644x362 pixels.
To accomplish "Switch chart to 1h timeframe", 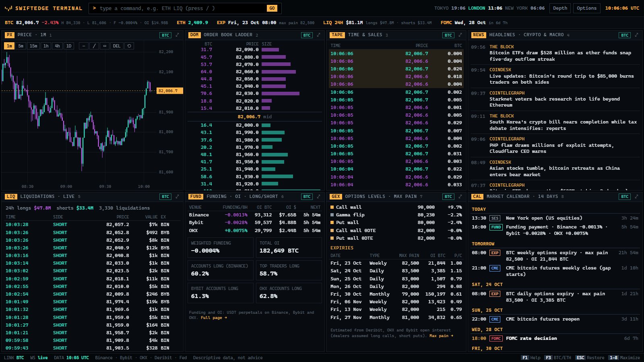I will [46, 46].
